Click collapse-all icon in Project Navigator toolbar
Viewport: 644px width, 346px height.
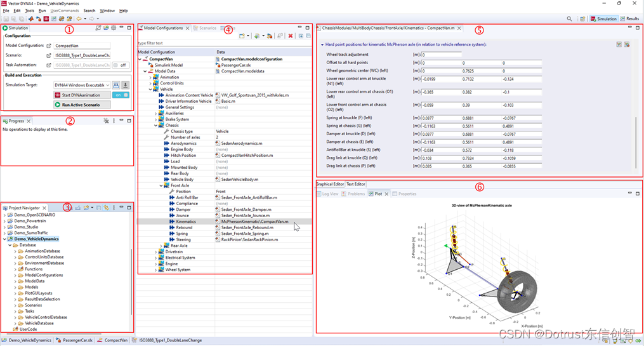(98, 208)
